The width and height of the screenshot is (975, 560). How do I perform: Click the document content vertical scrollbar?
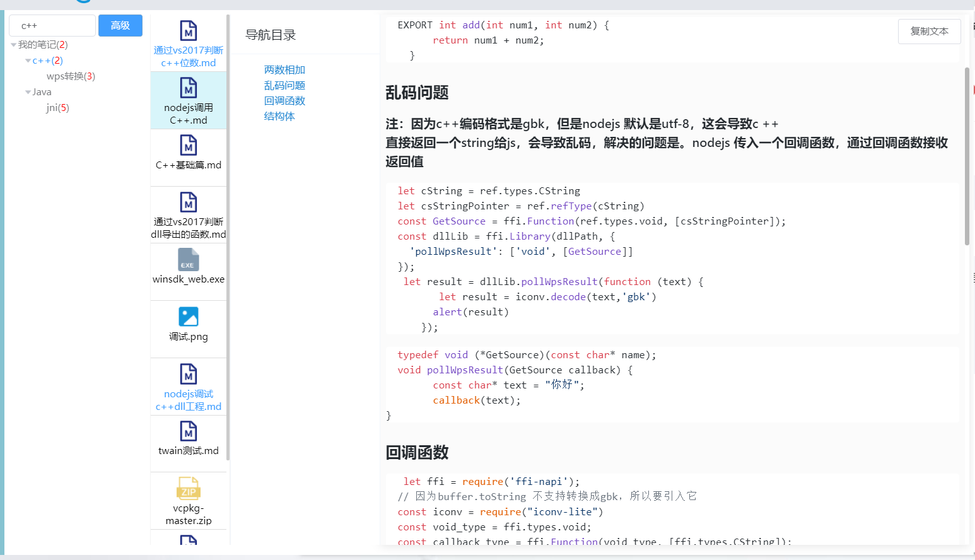pyautogui.click(x=967, y=156)
